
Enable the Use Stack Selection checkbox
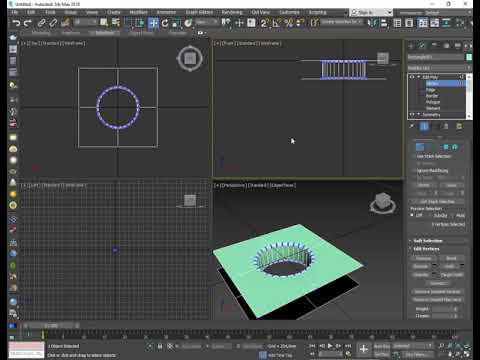414,156
